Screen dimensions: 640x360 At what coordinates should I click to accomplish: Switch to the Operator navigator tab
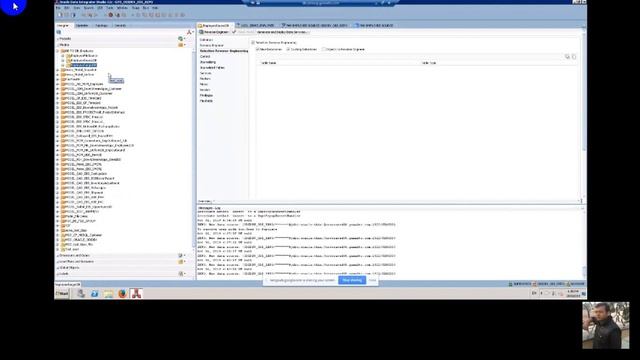[x=82, y=25]
